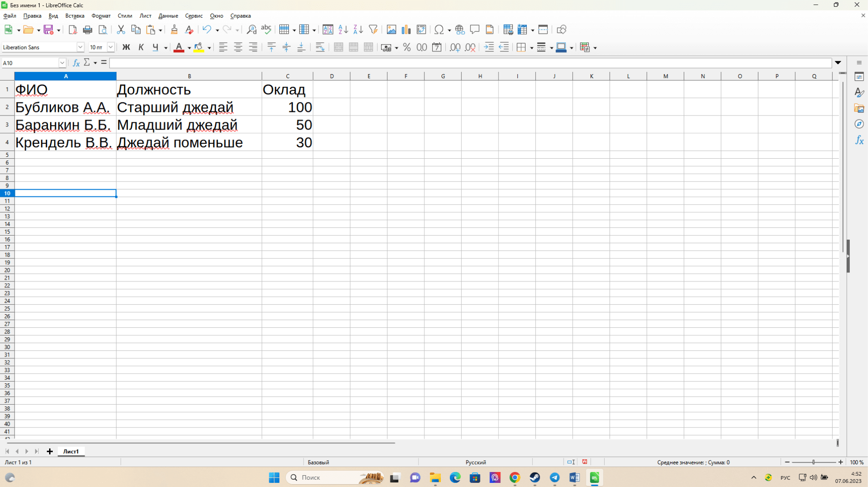Click the Sort Ascending icon
868x487 pixels.
(x=343, y=30)
